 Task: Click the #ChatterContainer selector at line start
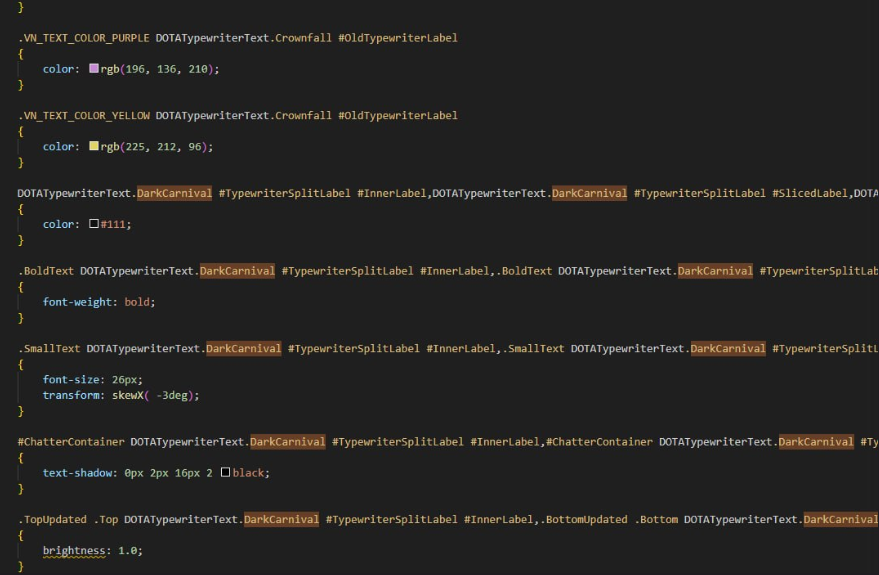click(71, 441)
